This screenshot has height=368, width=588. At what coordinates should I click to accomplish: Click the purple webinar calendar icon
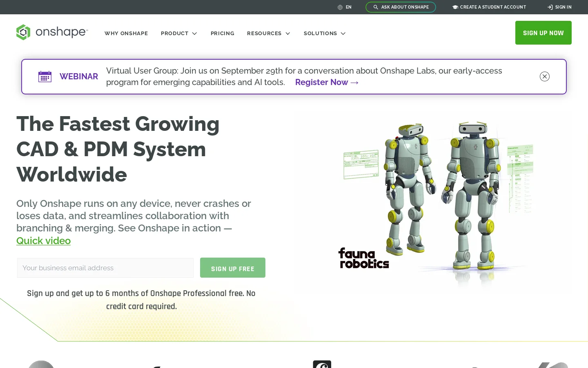pos(45,76)
